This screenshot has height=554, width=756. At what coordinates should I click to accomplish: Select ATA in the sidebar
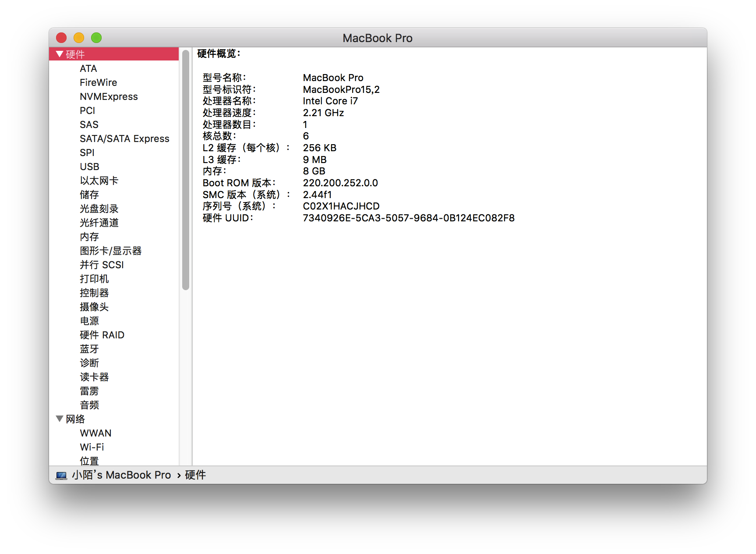coord(88,68)
